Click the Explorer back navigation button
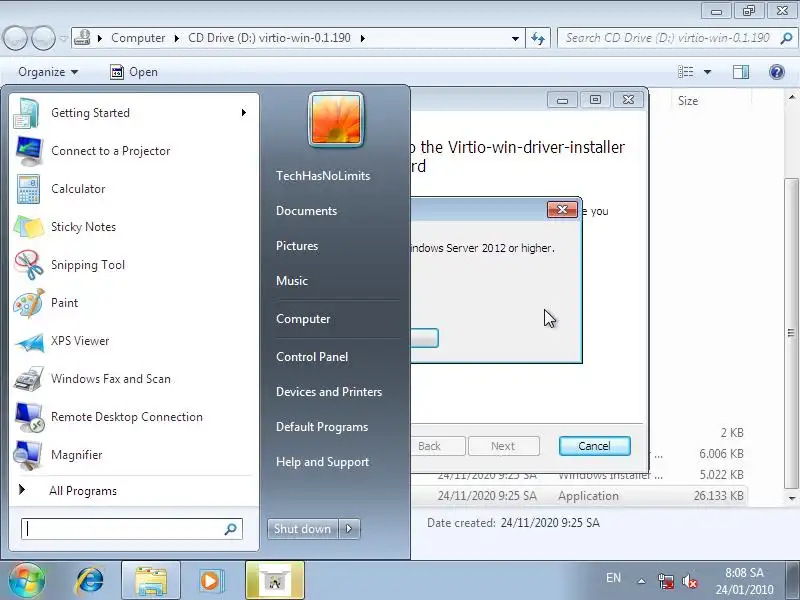Screen dimensions: 800x600 coord(16,38)
